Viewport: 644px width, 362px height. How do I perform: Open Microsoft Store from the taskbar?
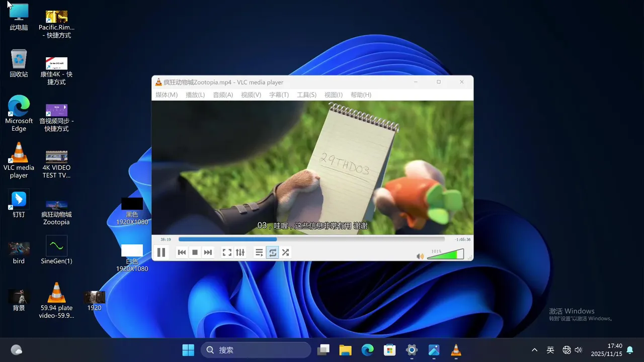(389, 350)
